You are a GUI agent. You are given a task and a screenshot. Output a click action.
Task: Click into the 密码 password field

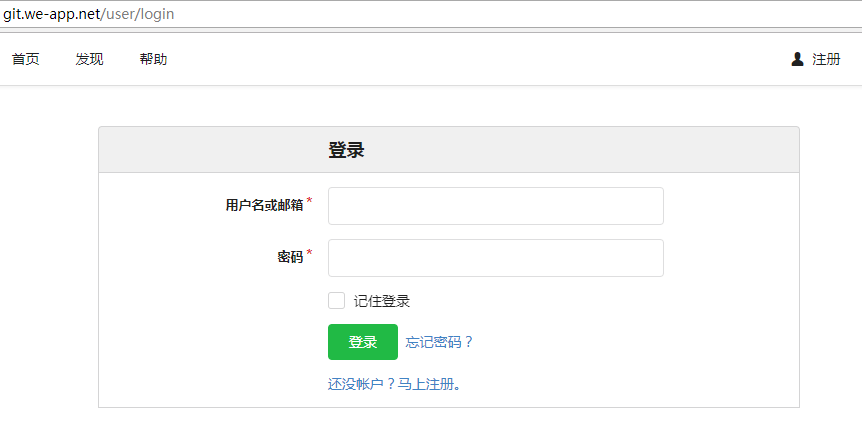(x=495, y=258)
